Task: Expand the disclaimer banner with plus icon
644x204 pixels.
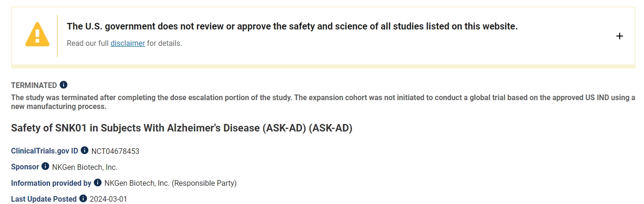Action: coord(619,36)
